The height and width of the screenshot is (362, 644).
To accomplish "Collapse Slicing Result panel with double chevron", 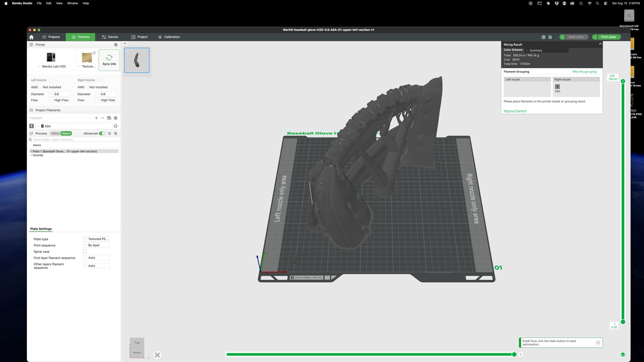I will (x=600, y=44).
